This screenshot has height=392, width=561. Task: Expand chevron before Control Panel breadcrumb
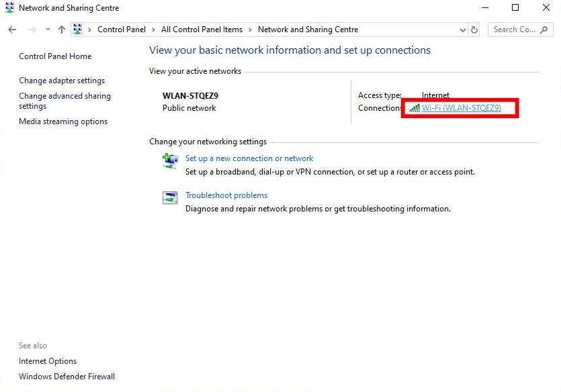[x=89, y=30]
